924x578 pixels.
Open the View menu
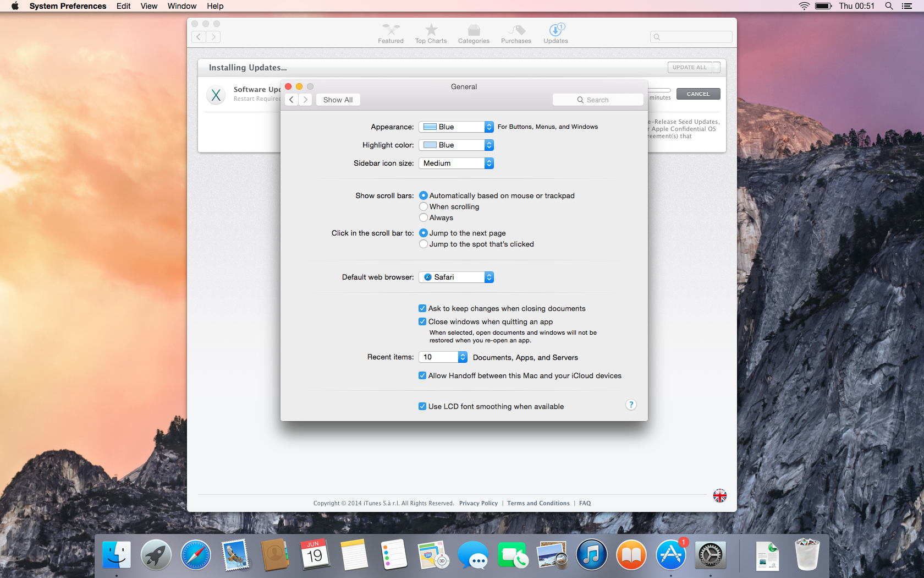[x=149, y=6]
